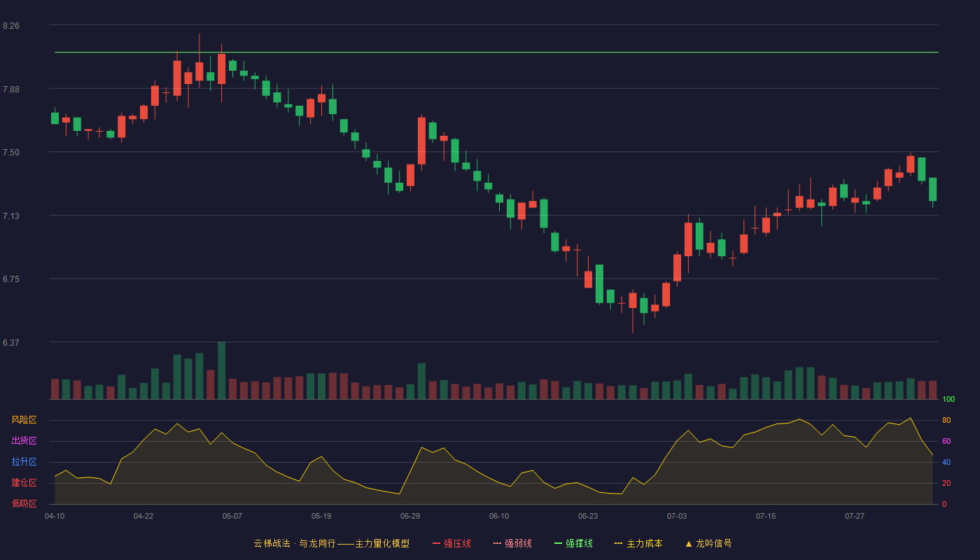Click the 40 indicator scale label

pos(946,463)
